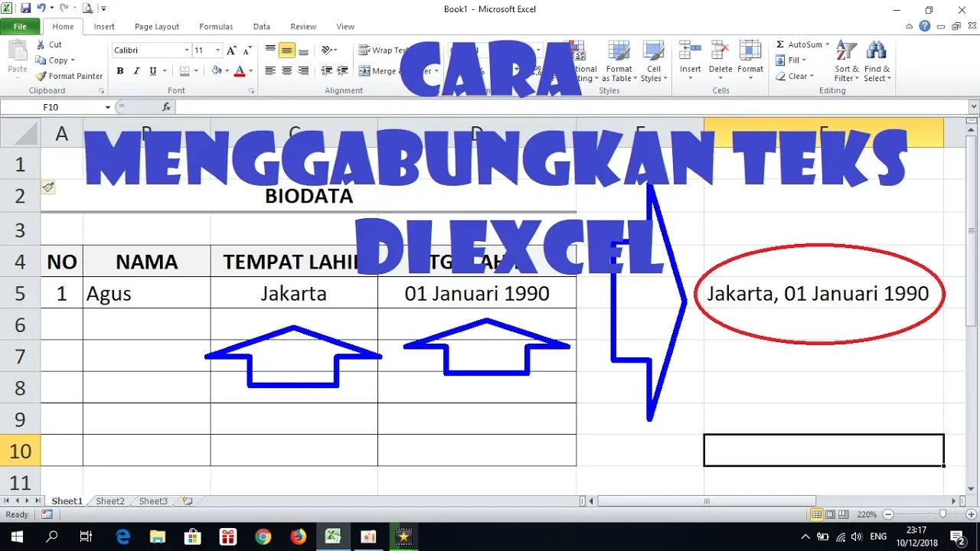Expand the Copy options arrow
The width and height of the screenshot is (980, 551).
73,60
